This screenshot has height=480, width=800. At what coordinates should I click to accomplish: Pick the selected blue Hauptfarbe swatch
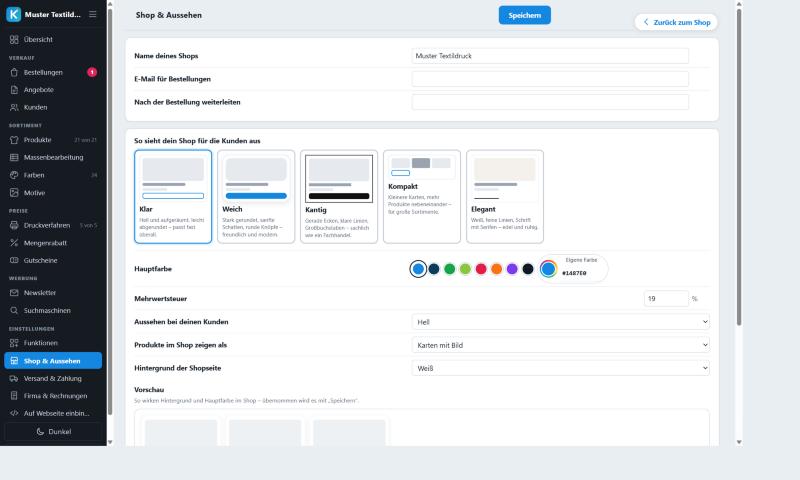pyautogui.click(x=418, y=269)
